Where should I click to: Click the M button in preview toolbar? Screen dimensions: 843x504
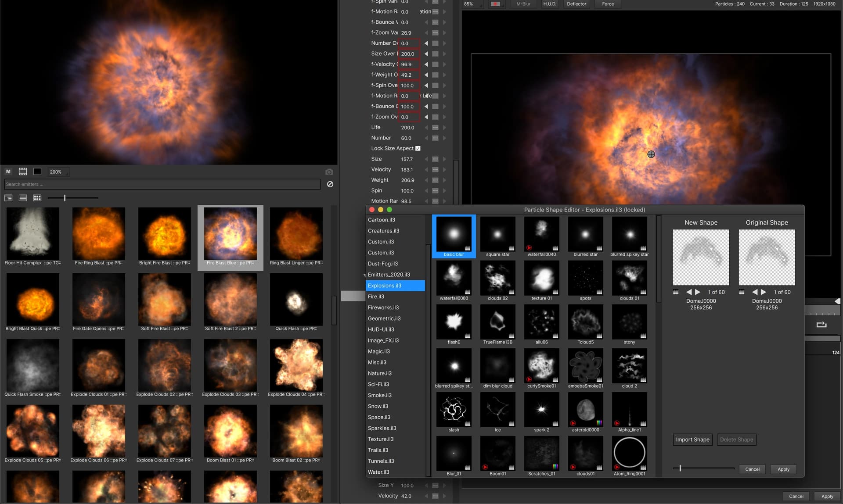pyautogui.click(x=8, y=172)
